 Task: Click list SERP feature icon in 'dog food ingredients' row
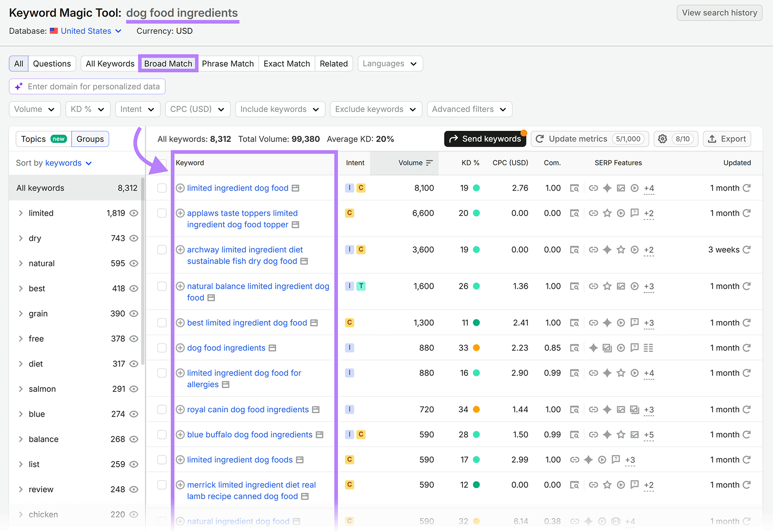[x=648, y=348]
